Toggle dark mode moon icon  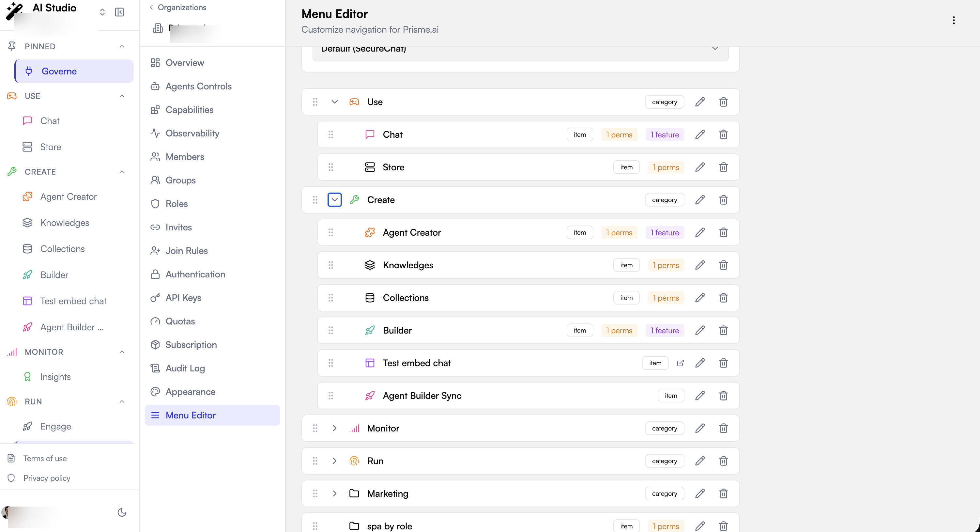pyautogui.click(x=122, y=512)
